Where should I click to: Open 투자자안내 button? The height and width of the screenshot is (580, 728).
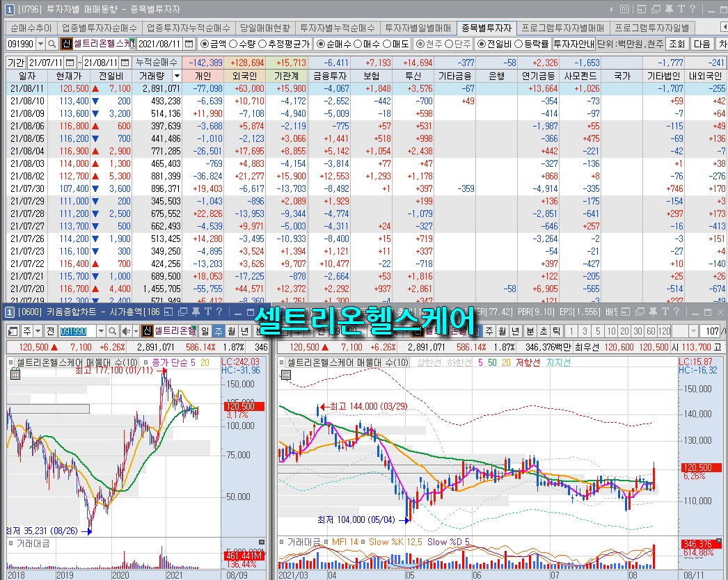[574, 44]
